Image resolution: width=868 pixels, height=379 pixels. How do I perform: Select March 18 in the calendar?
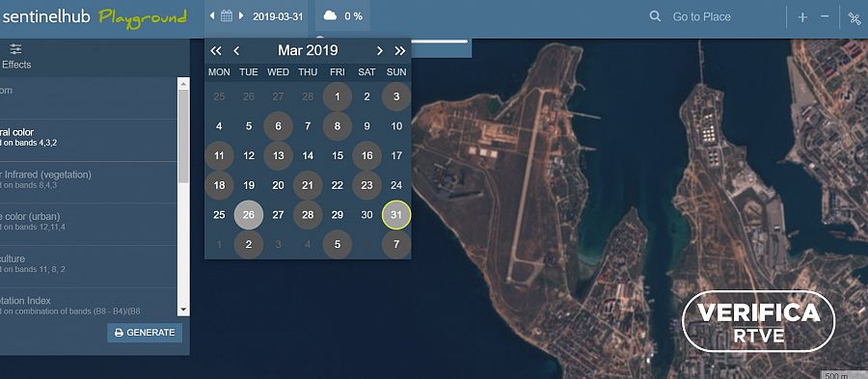[x=219, y=185]
